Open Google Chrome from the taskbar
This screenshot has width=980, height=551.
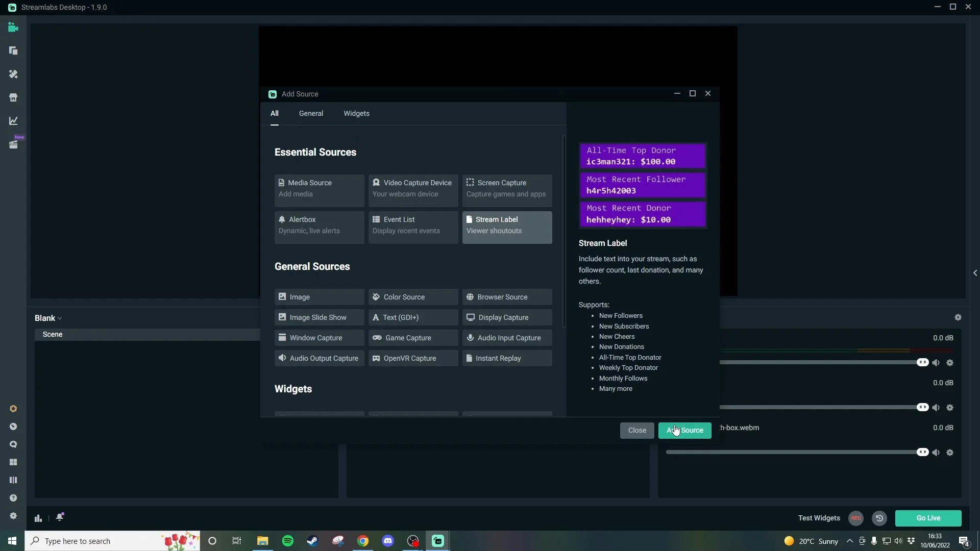(363, 541)
